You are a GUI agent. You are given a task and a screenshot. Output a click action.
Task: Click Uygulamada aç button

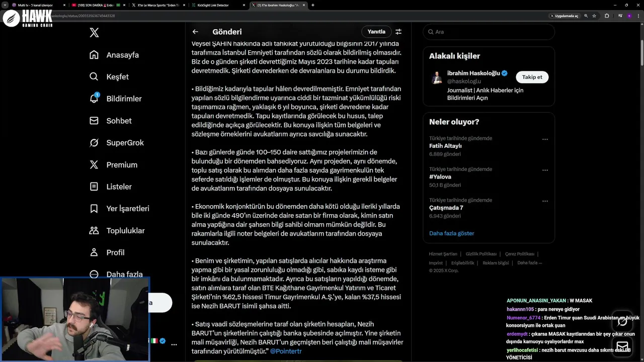pos(564,16)
